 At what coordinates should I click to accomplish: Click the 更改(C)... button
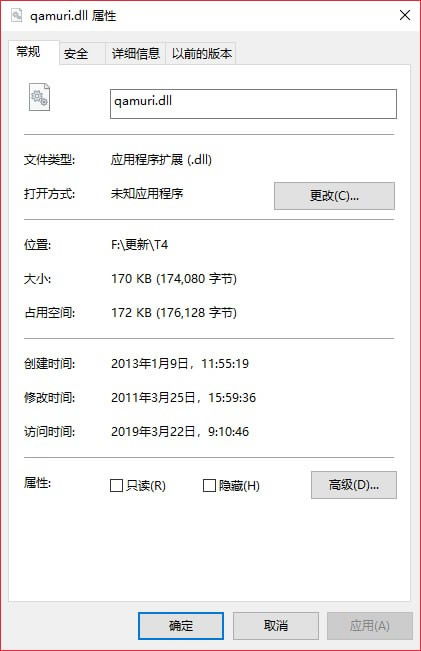pos(334,196)
